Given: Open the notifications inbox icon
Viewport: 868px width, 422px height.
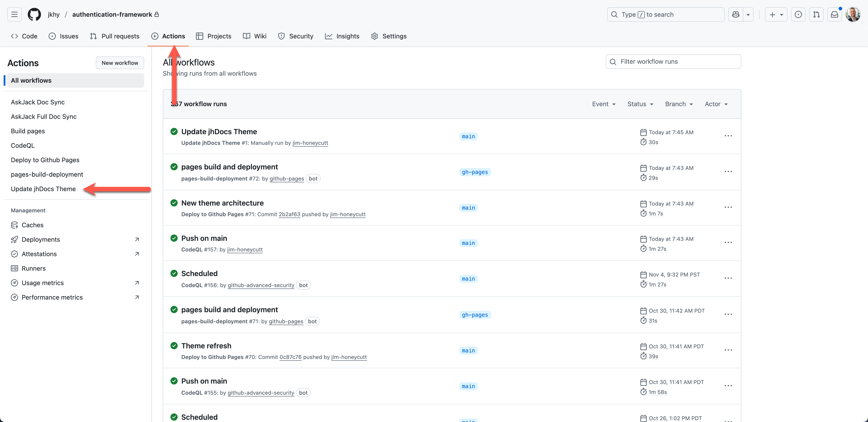Looking at the screenshot, I should pos(834,14).
